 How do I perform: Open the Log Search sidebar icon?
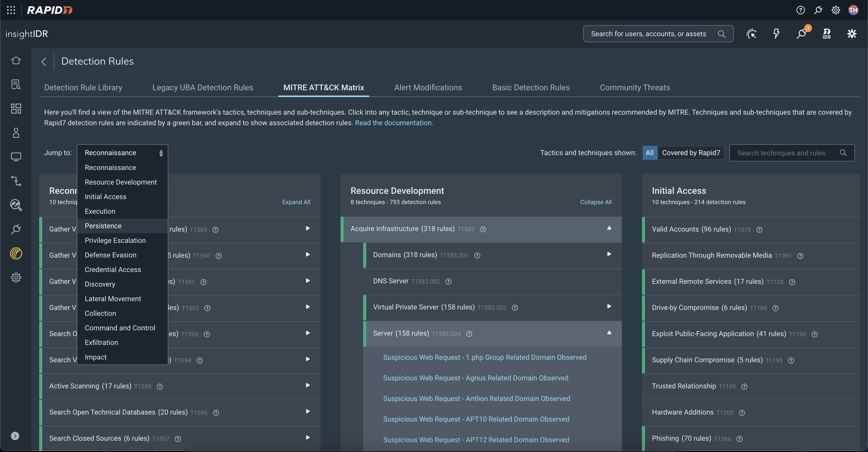16,84
